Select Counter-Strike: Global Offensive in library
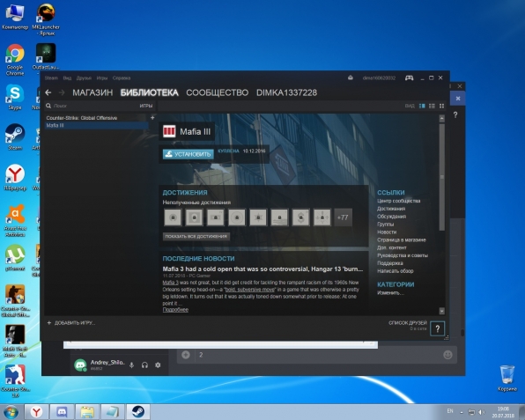The width and height of the screenshot is (525, 420). (82, 118)
